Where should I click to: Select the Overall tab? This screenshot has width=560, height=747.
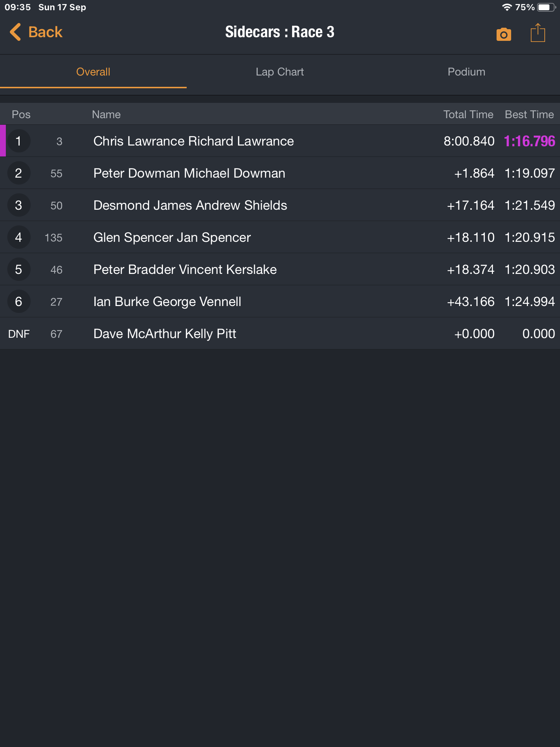coord(93,72)
